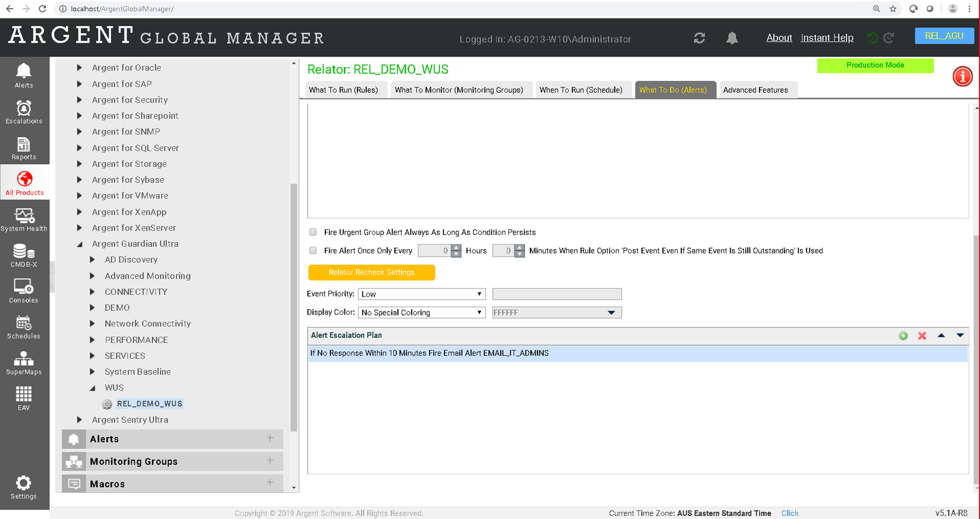Image resolution: width=980 pixels, height=519 pixels.
Task: Open the Event Priority dropdown
Action: (421, 294)
